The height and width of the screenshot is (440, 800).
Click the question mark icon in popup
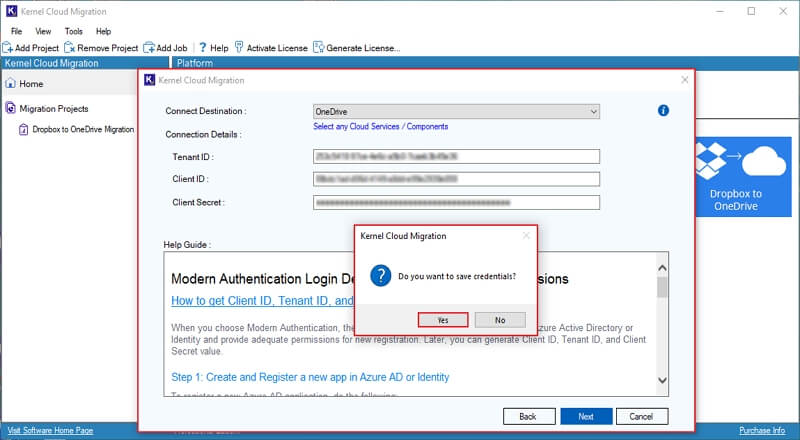(381, 276)
